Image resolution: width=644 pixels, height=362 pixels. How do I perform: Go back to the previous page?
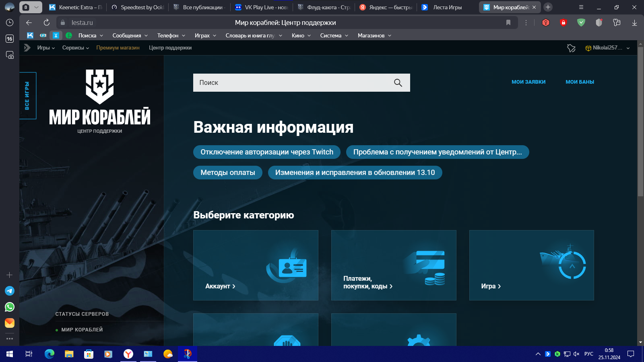(x=29, y=23)
